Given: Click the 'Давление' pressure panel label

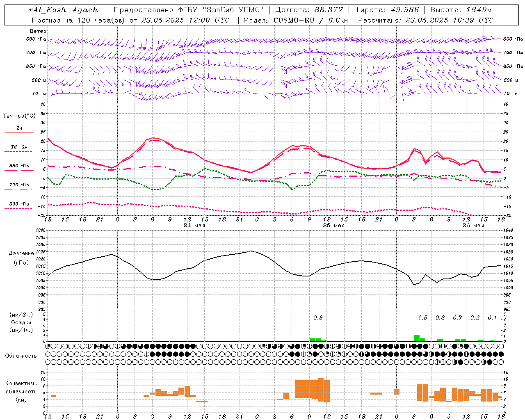Looking at the screenshot, I should (21, 253).
